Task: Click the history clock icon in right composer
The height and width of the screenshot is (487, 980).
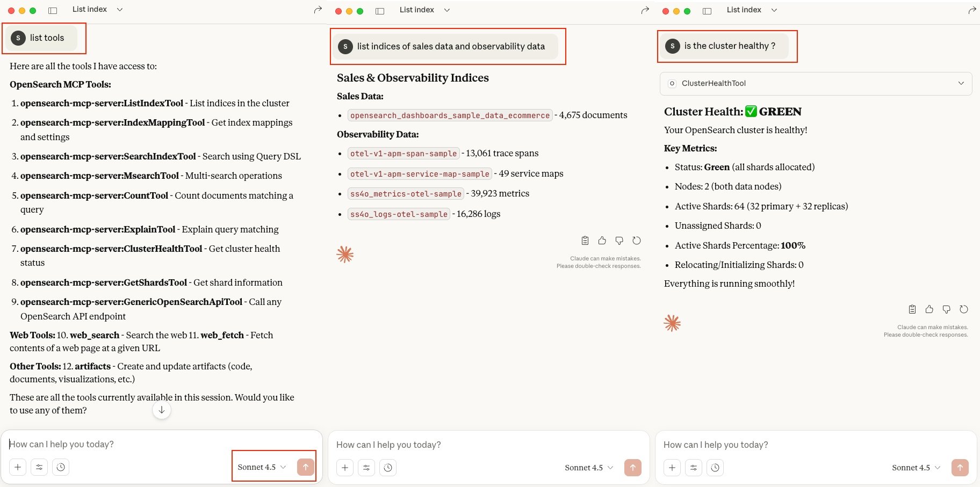Action: (x=716, y=468)
